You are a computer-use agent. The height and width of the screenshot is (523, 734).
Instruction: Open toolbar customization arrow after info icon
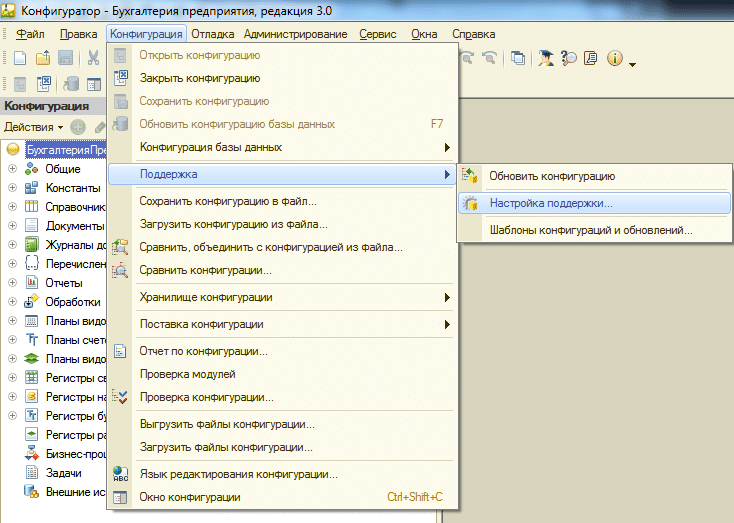pyautogui.click(x=632, y=64)
